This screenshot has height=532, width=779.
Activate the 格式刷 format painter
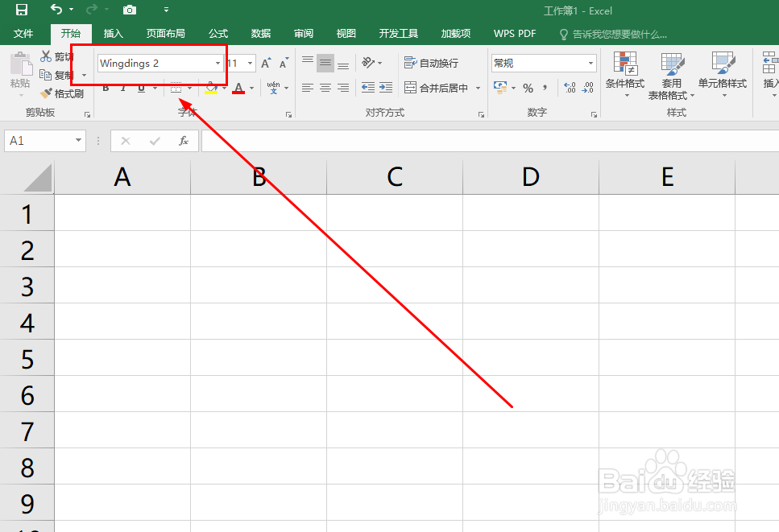(x=62, y=93)
